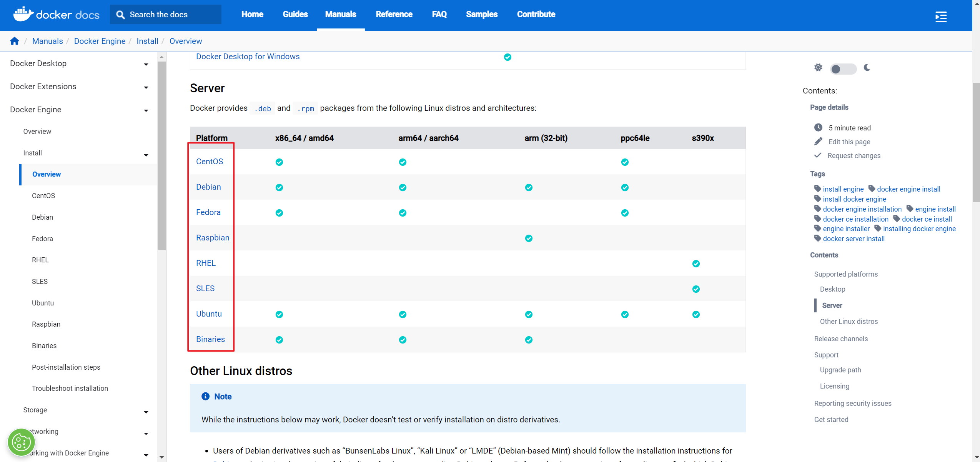This screenshot has height=462, width=980.
Task: Click the moon dark-mode icon
Action: click(x=867, y=68)
